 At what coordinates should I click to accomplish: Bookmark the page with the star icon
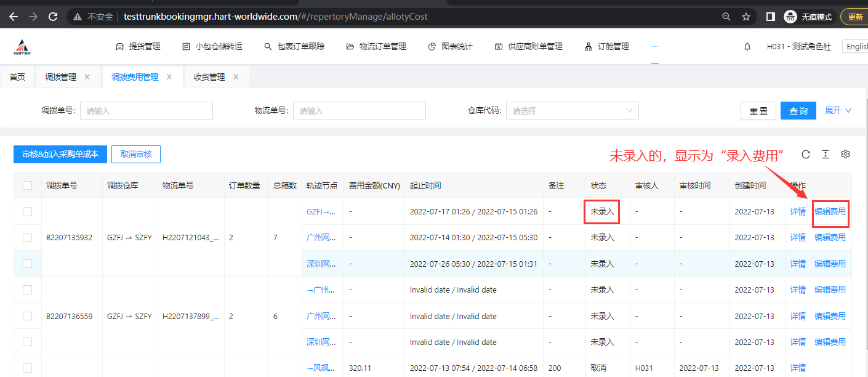746,17
